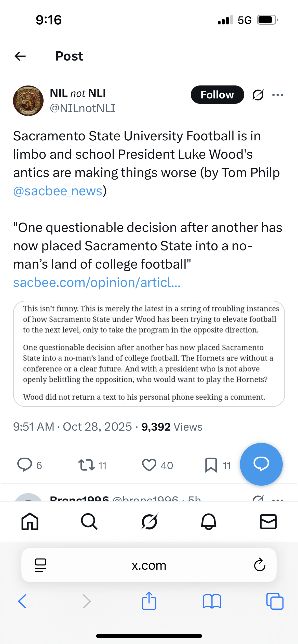Open Grok from bottom navigation
Viewport: 298px width, 644px height.
click(149, 522)
